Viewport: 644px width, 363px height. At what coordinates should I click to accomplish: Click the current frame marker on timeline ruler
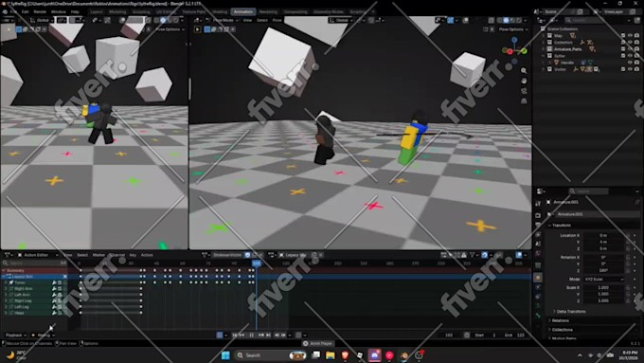[x=257, y=263]
